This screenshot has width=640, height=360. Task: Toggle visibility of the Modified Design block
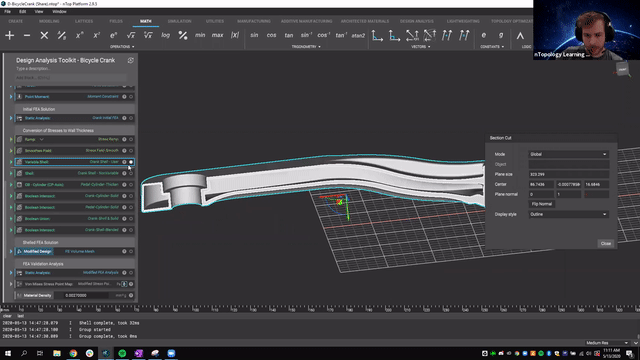pos(131,251)
